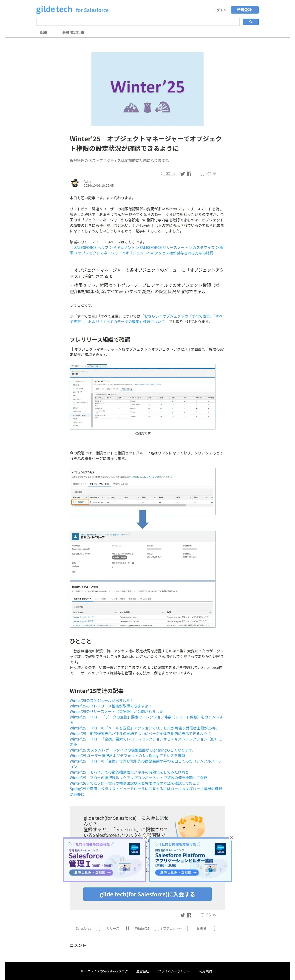Enlarge the 権限セットグループ tab screenshot
The height and width of the screenshot is (980, 295).
click(142, 491)
